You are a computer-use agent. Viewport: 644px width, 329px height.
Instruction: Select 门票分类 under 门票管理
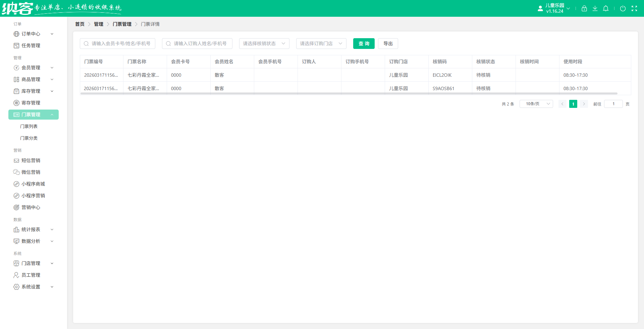[x=29, y=138]
